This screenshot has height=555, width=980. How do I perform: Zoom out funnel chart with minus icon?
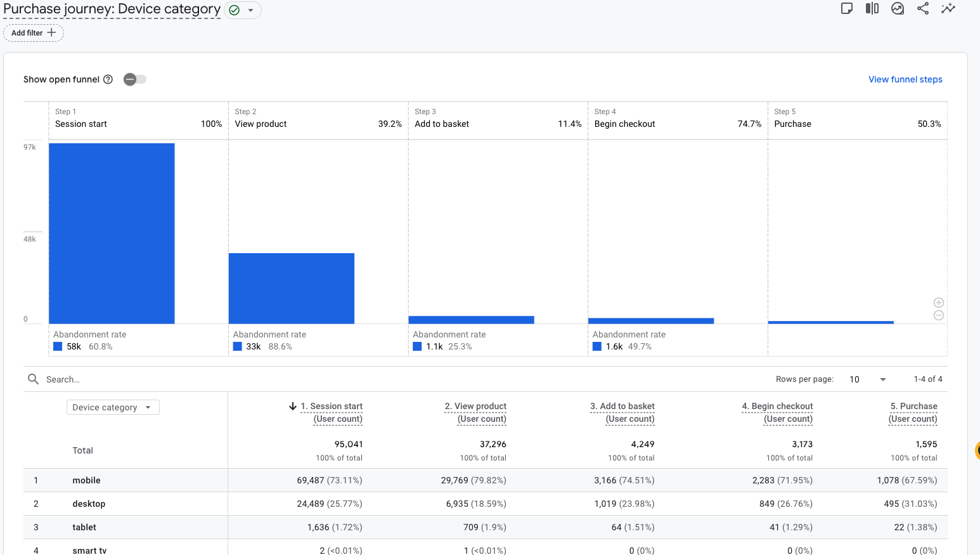pos(939,315)
